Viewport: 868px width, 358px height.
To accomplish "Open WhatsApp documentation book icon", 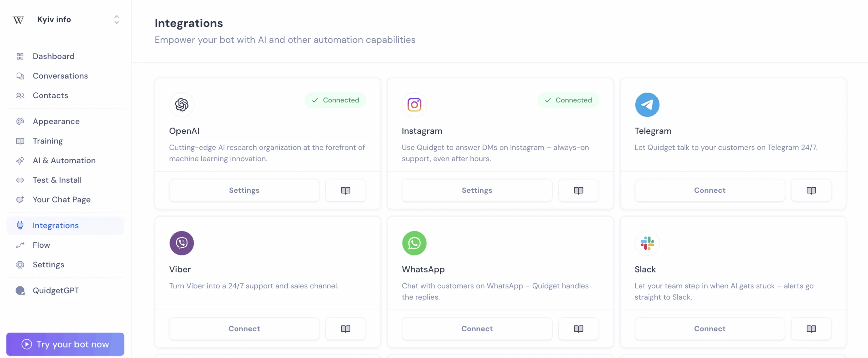I will pyautogui.click(x=578, y=329).
